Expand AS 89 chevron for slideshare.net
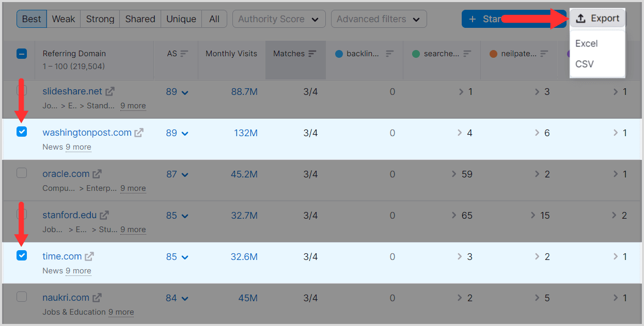The image size is (644, 326). pos(185,92)
